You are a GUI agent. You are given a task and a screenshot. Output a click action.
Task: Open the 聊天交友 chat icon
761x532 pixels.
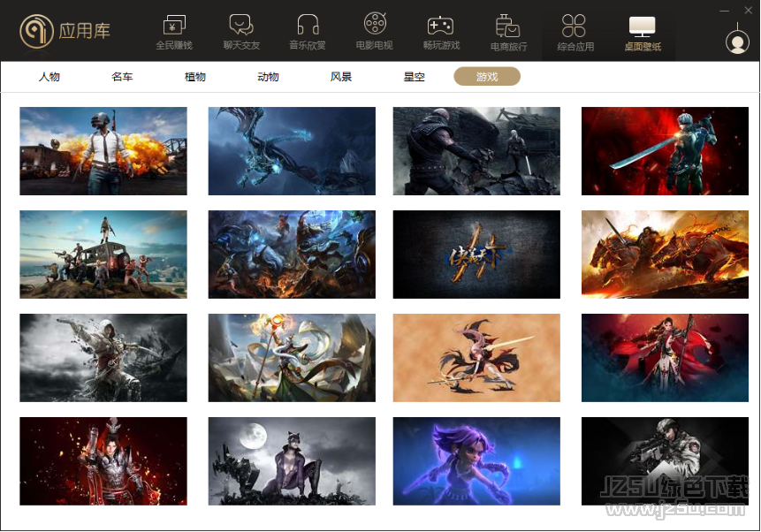pyautogui.click(x=241, y=25)
